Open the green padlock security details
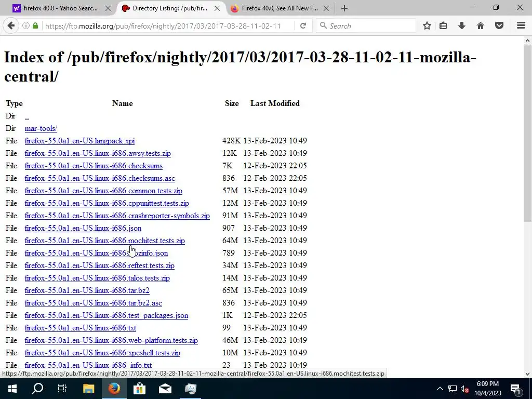Image resolution: width=532 pixels, height=399 pixels. (35, 25)
